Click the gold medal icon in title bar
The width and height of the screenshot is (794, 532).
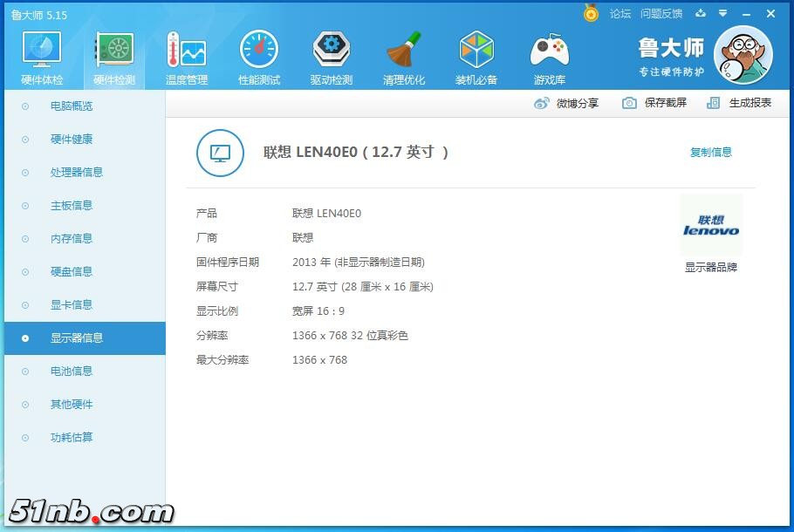tap(591, 14)
